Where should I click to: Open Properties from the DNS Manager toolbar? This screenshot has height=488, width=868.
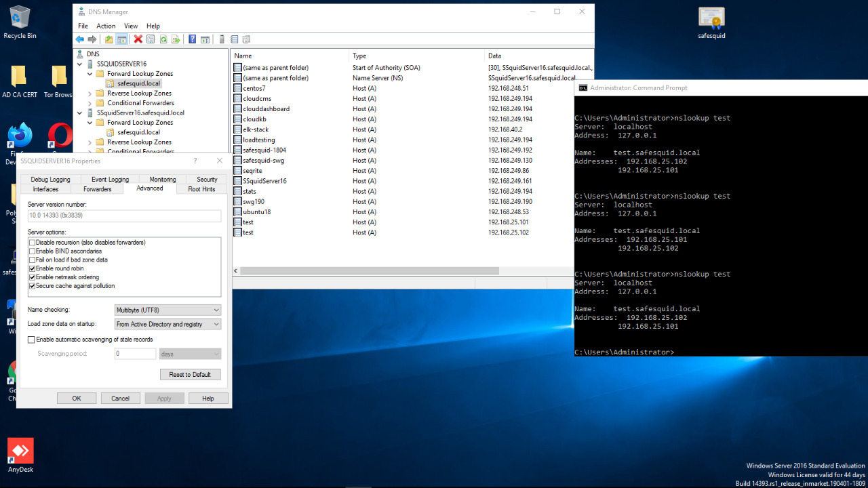pyautogui.click(x=151, y=39)
